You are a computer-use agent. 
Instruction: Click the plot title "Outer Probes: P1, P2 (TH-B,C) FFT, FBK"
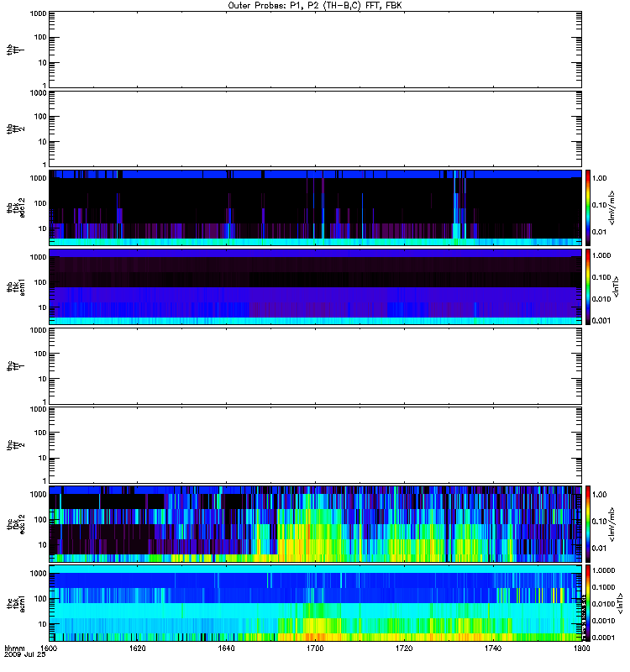click(x=315, y=6)
